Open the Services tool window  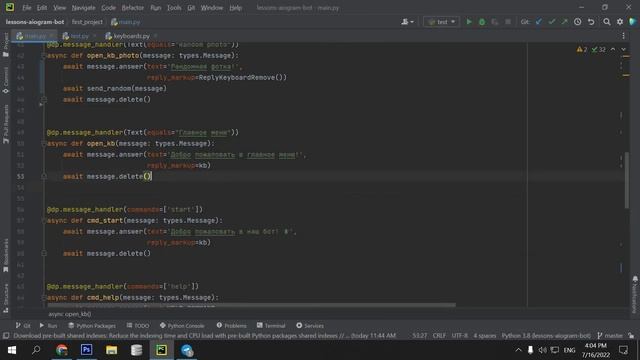[x=310, y=325]
